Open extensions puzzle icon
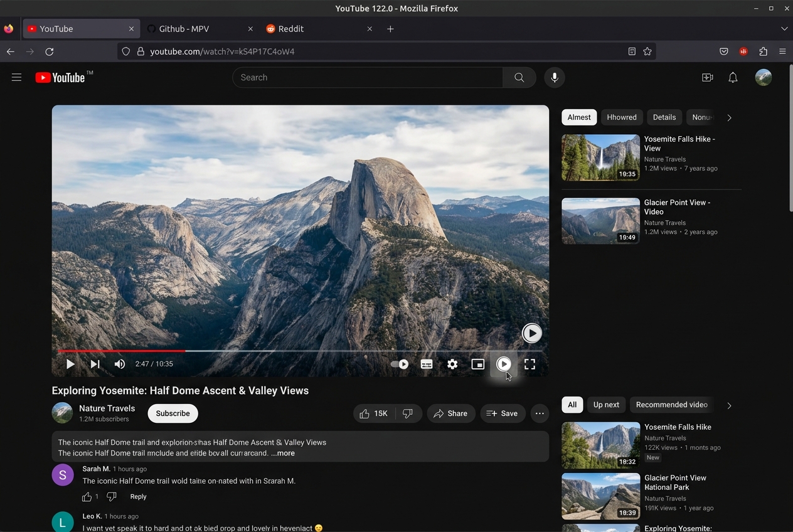This screenshot has width=793, height=532. click(x=763, y=51)
